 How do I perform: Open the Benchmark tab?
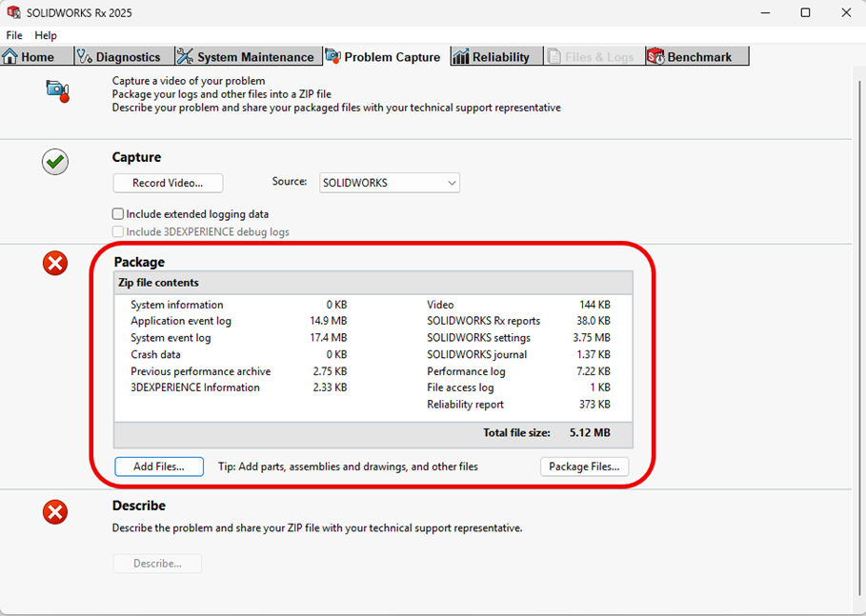pos(697,57)
